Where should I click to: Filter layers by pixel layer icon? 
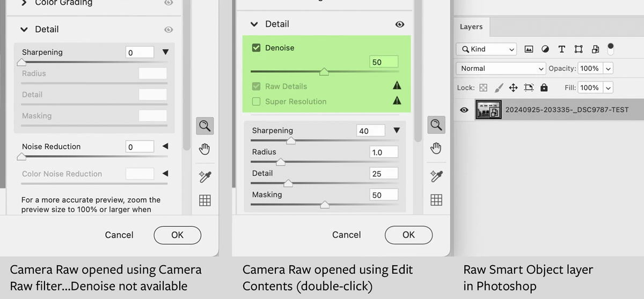pyautogui.click(x=529, y=49)
